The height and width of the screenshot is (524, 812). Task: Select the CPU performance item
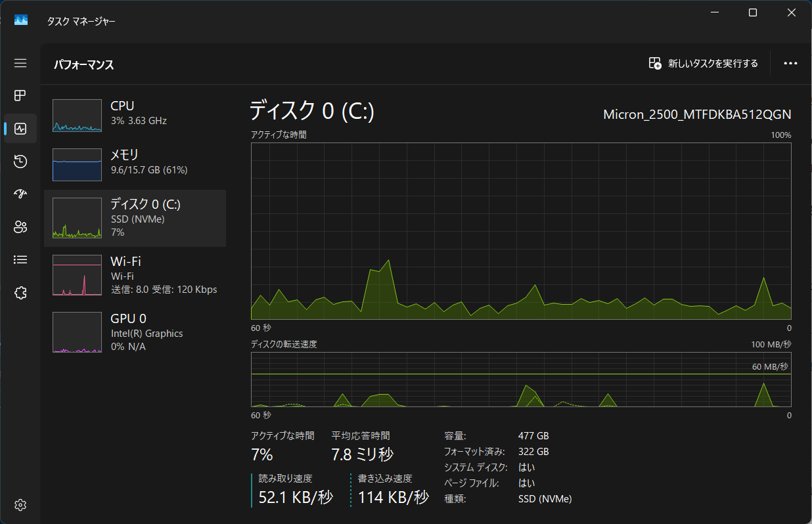[x=135, y=114]
